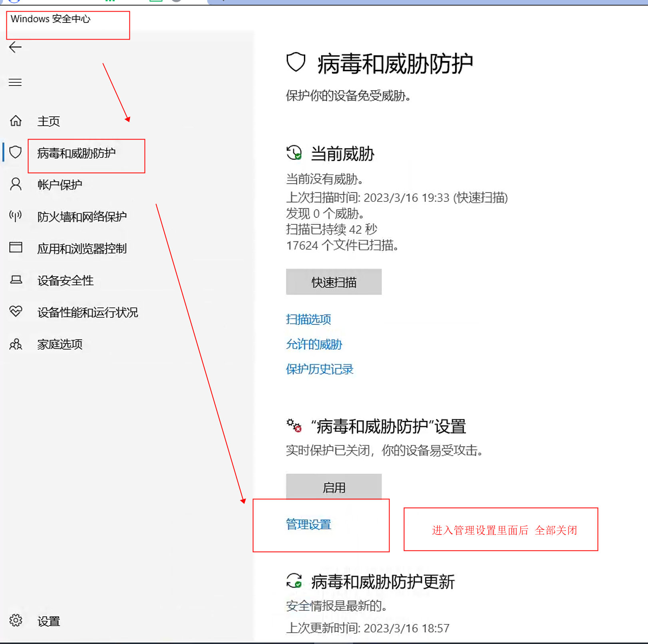Click the window icon for 应用和浏览器控制
Viewport: 648px width, 644px height.
point(16,247)
